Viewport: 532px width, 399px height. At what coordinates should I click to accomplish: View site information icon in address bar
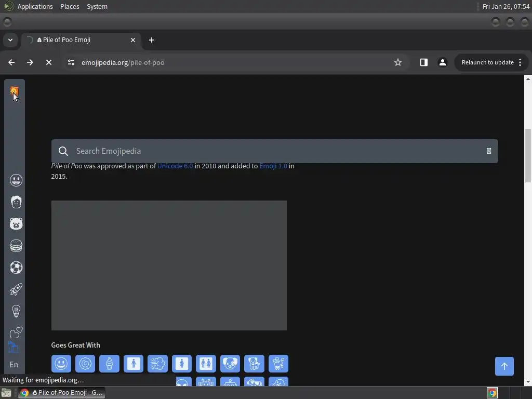(71, 62)
